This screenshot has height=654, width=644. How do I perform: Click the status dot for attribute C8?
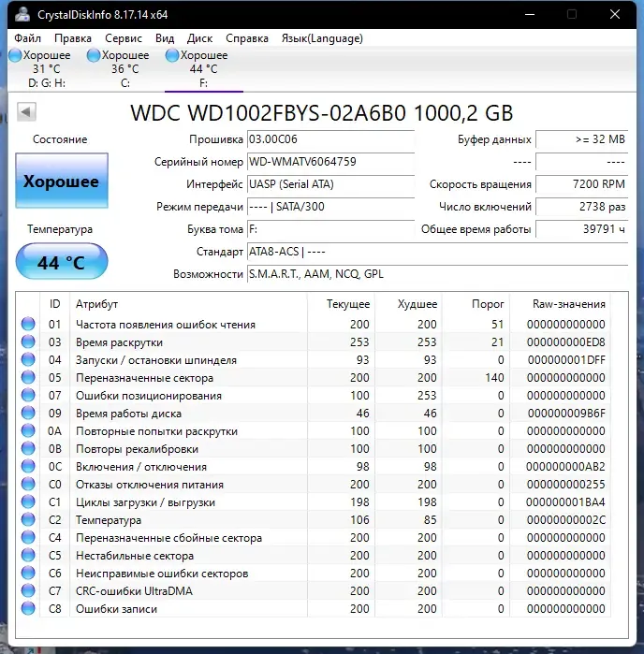[28, 608]
